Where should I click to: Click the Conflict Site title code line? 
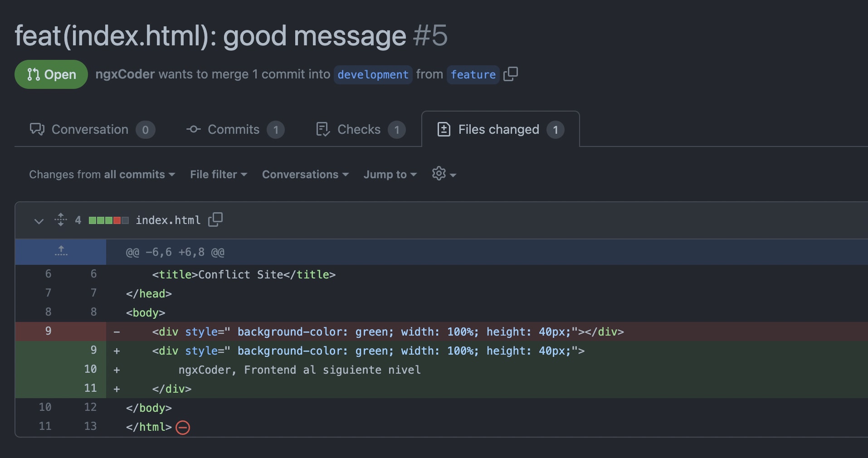click(x=244, y=275)
